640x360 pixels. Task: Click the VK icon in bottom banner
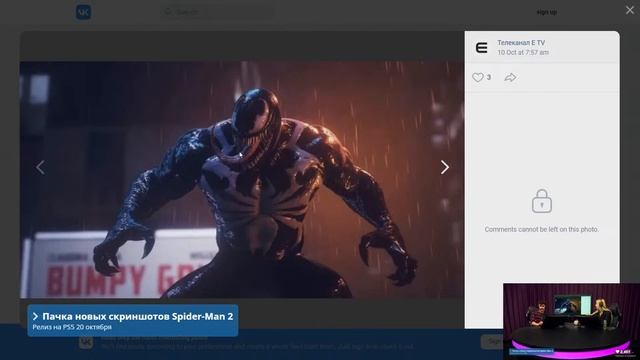(x=86, y=342)
